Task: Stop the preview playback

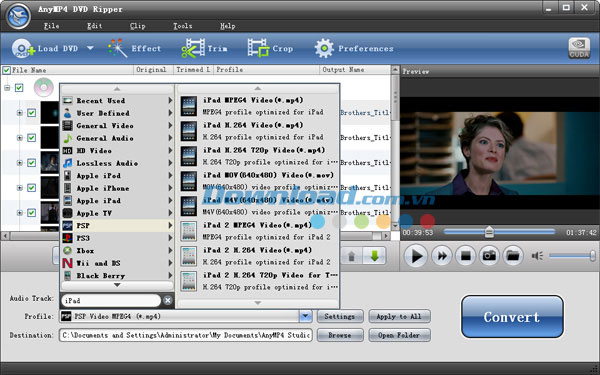Action: [466, 256]
